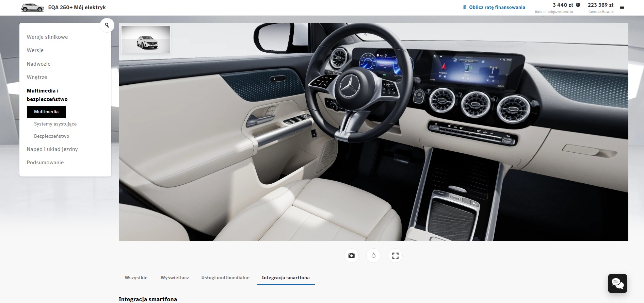Viewport: 644px width, 303px height.
Task: Switch to Usługi multimedialne tab
Action: click(x=225, y=277)
